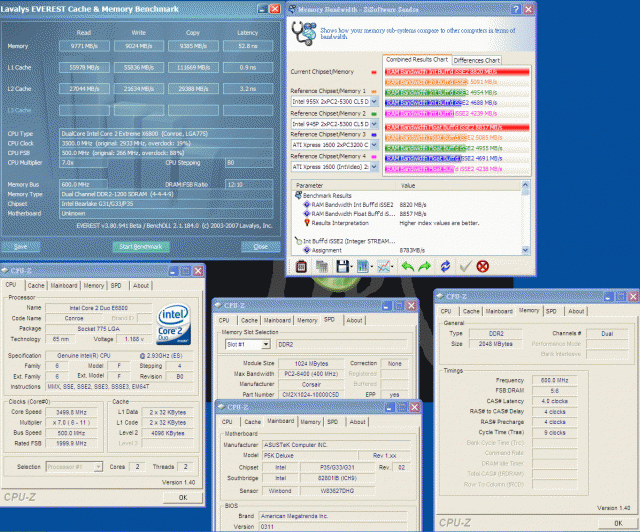
Task: Select the RAM Bandwidth Int Buff'd iSSE2 row
Action: coord(353,205)
